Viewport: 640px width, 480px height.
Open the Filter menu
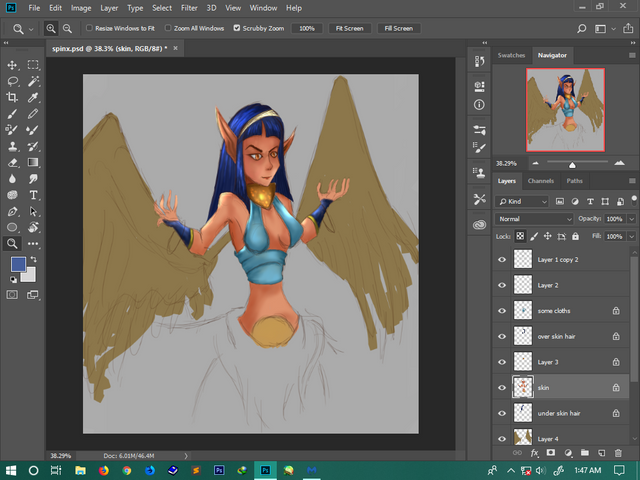(x=189, y=8)
